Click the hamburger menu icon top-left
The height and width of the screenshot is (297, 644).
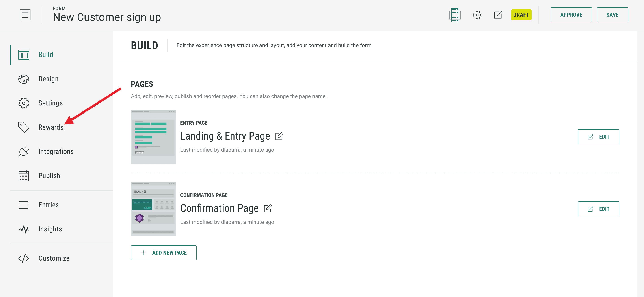25,15
